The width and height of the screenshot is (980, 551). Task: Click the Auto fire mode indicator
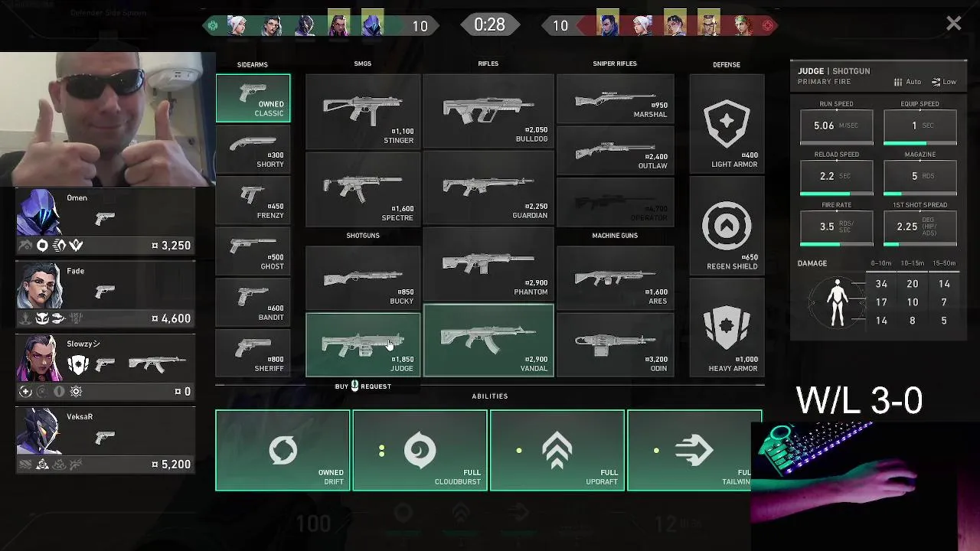coord(907,82)
